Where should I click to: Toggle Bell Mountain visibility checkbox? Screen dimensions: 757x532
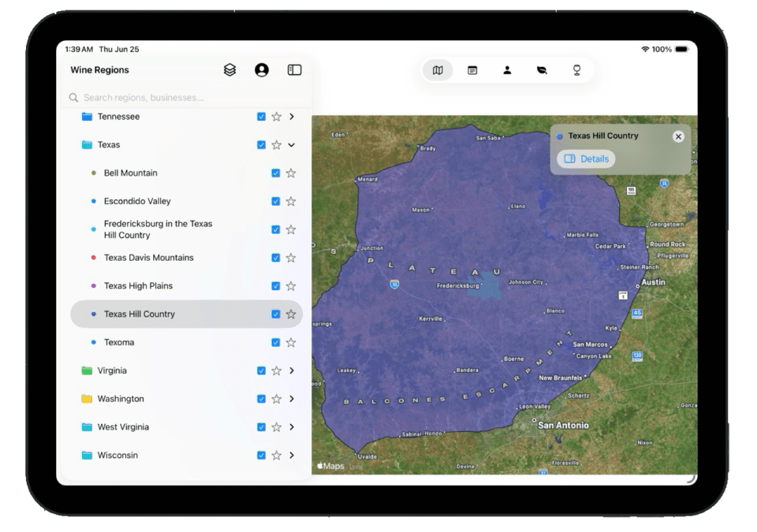276,173
